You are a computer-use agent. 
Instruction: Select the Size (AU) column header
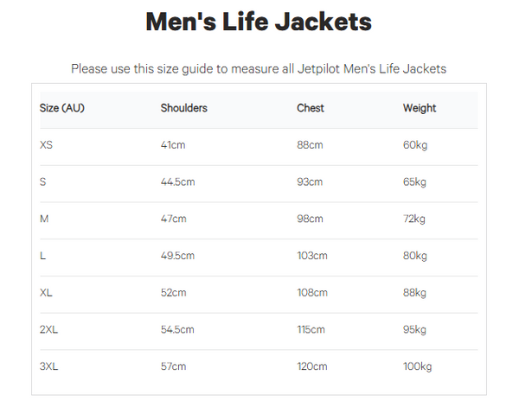(x=62, y=109)
